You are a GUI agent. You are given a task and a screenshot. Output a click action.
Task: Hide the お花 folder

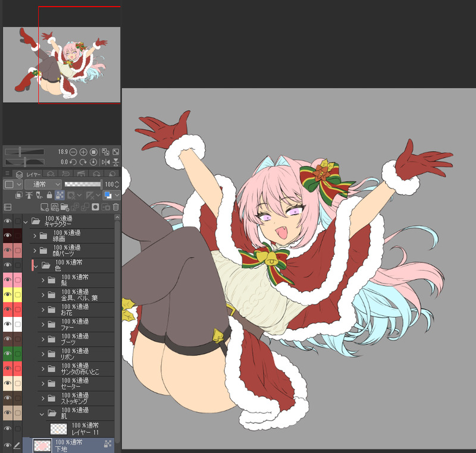(x=8, y=309)
